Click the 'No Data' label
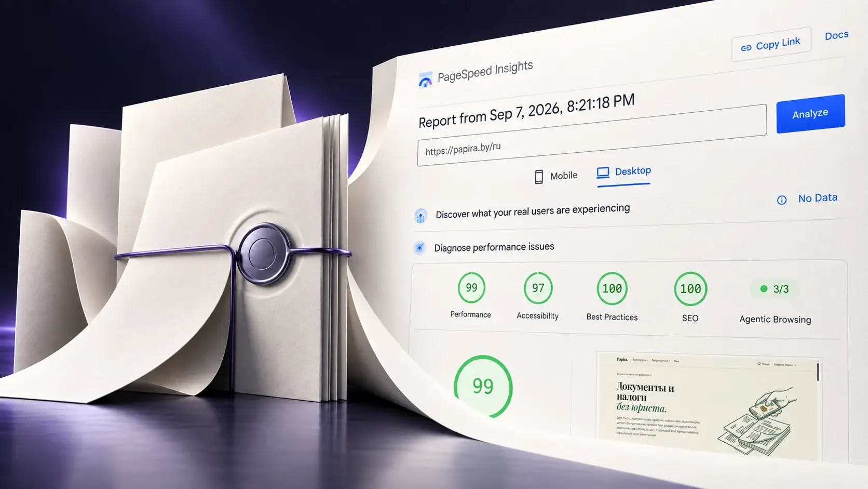This screenshot has height=489, width=868. tap(818, 198)
